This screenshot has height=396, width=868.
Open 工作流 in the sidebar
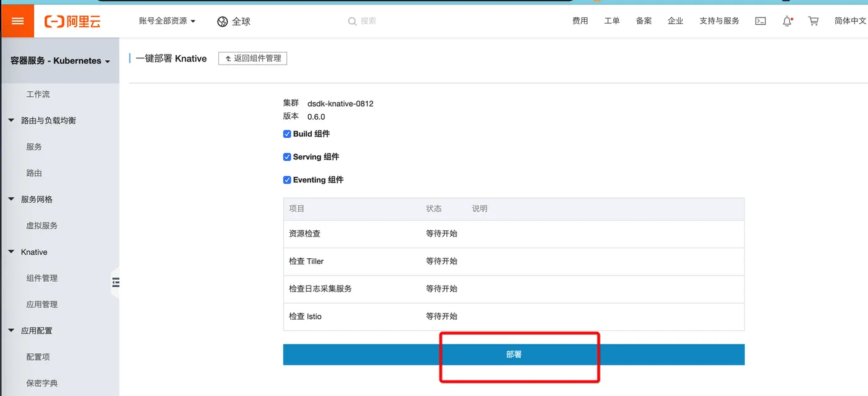[x=38, y=94]
